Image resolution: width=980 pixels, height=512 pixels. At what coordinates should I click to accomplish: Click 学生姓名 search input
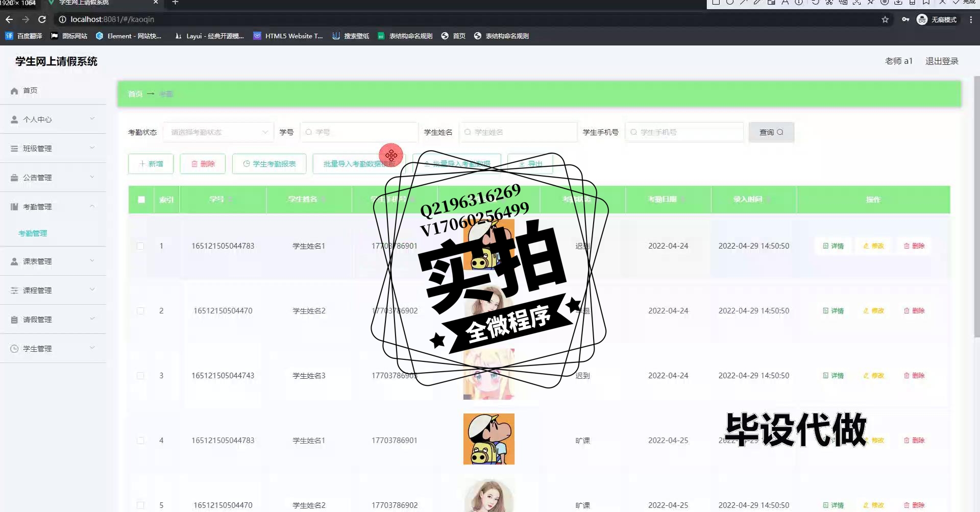click(518, 132)
